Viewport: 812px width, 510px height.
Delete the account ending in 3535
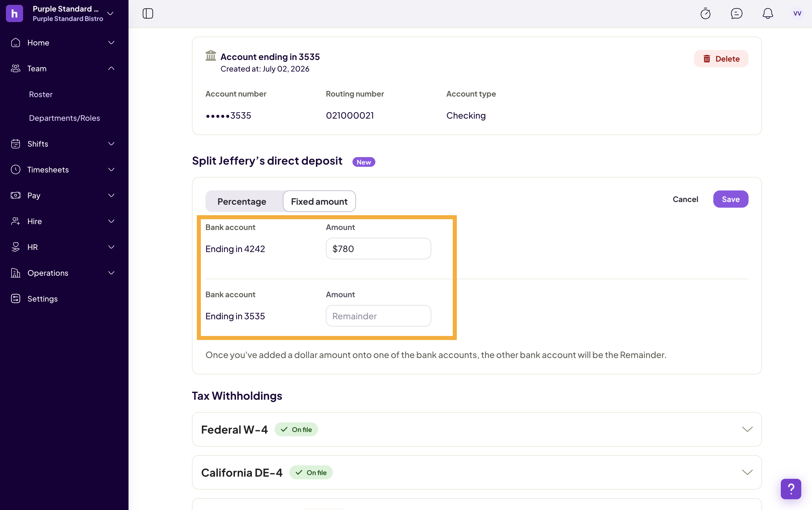click(x=721, y=59)
